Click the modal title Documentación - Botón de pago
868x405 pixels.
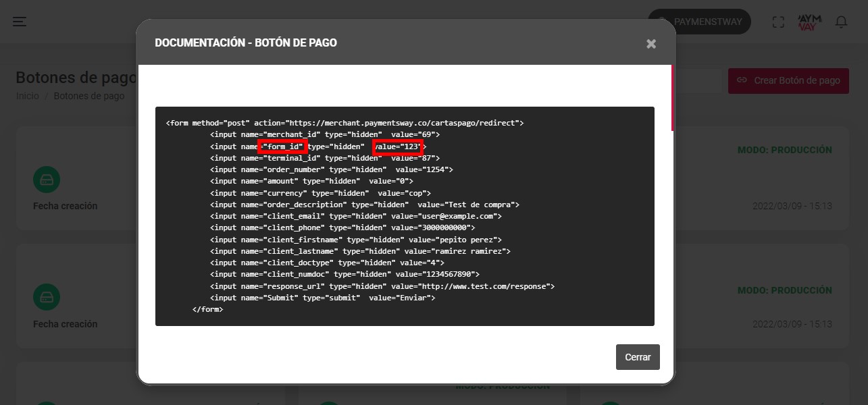246,43
